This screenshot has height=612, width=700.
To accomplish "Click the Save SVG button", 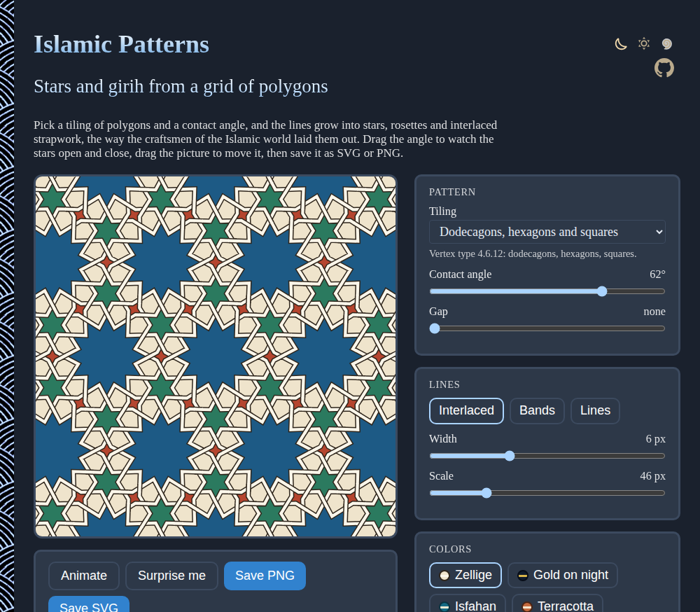I will pos(89,605).
